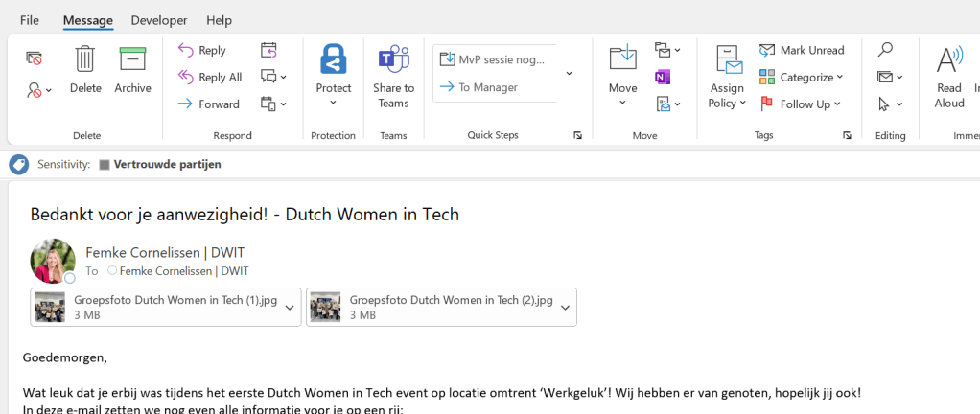
Task: Click the Protect lock icon
Action: 334,59
